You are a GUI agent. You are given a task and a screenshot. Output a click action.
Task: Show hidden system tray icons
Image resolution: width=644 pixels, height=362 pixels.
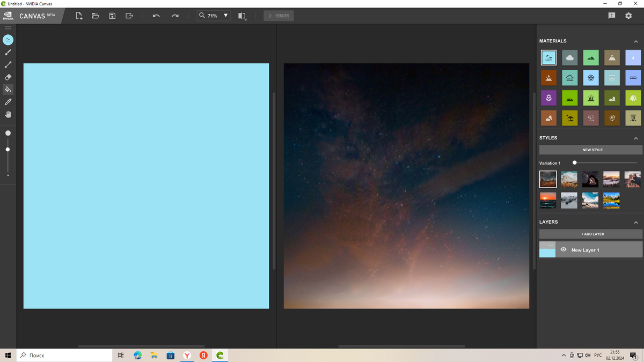(x=563, y=355)
